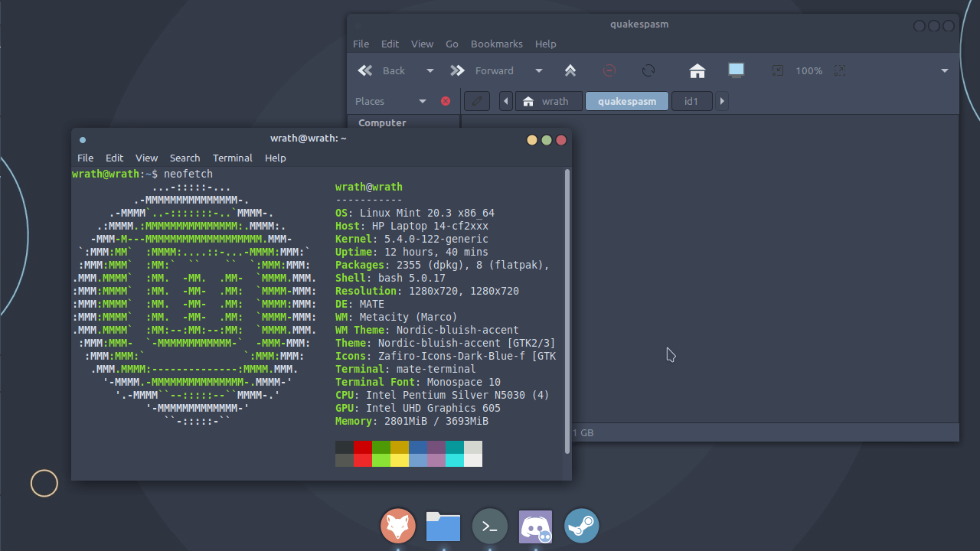980x551 pixels.
Task: Reload the quakespasm folder view
Action: [648, 70]
